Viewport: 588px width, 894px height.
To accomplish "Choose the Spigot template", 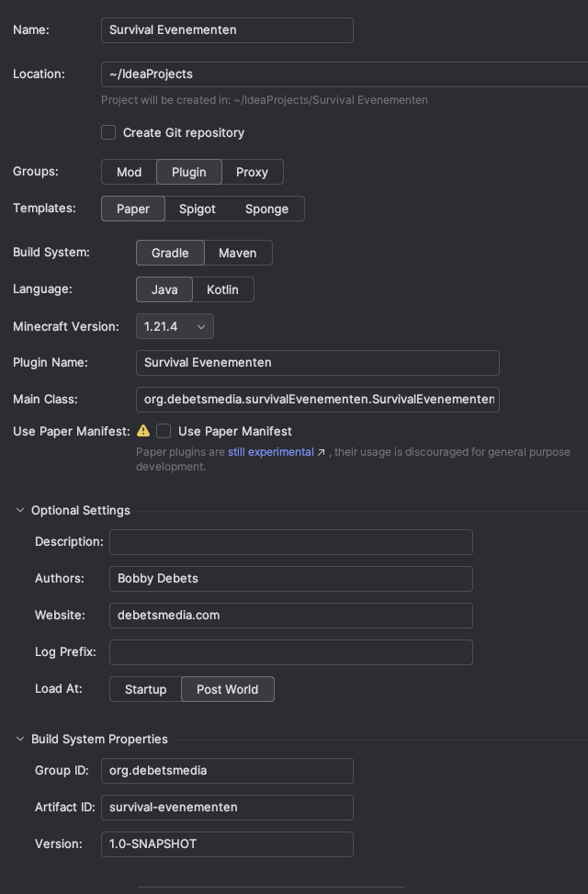I will click(x=198, y=209).
